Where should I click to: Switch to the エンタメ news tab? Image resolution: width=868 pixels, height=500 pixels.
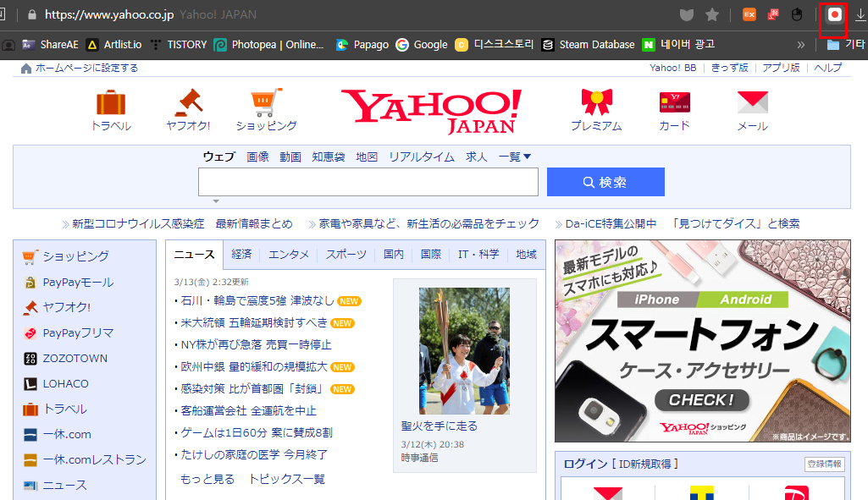pyautogui.click(x=289, y=255)
